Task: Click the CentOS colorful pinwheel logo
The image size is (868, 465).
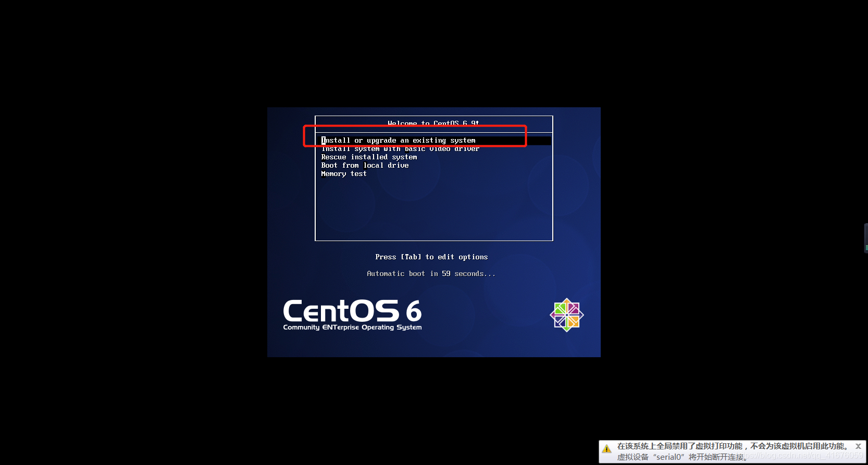Action: (567, 315)
